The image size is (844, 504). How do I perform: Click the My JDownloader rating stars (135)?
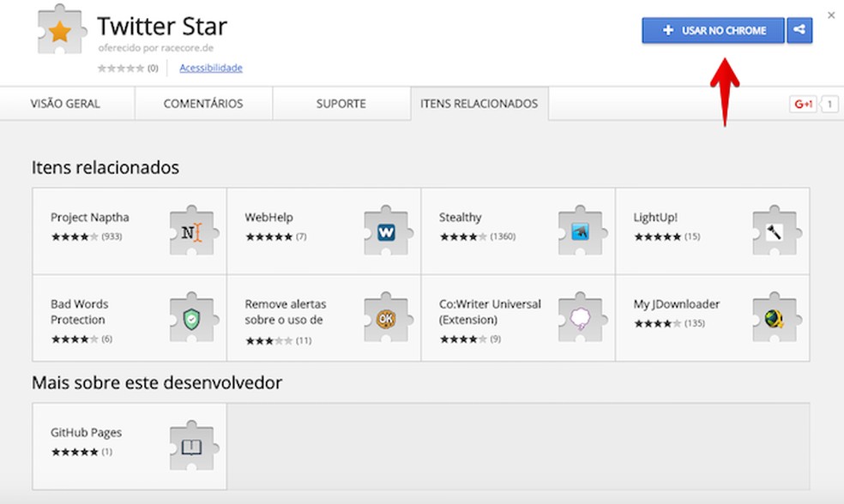coord(670,323)
